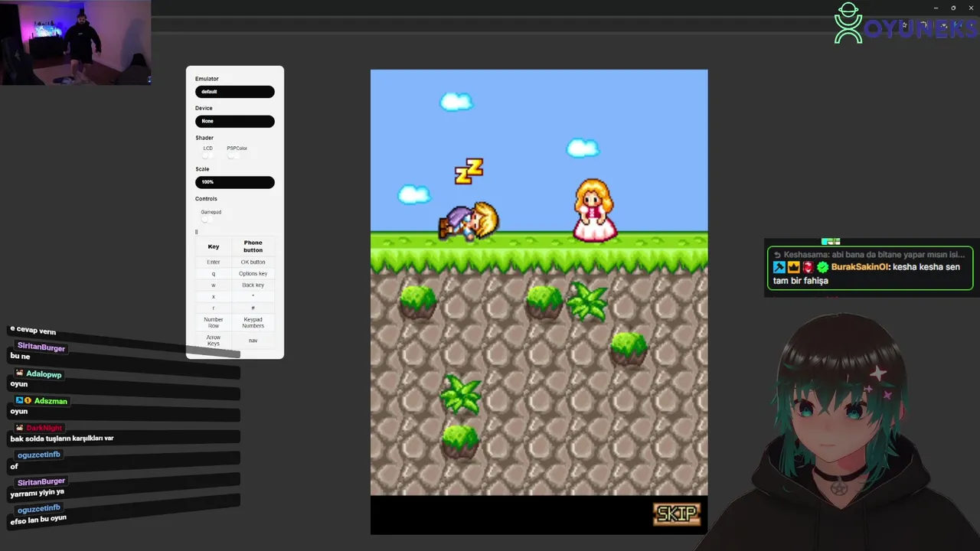
Task: Click the princess in the pink dress
Action: point(595,210)
